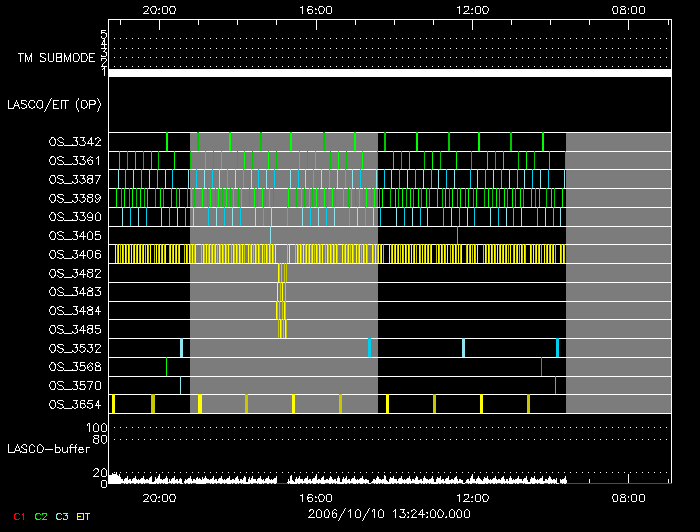Click the leftmost yellow marker in OS_3654 row
The height and width of the screenshot is (532, 700).
(x=114, y=404)
